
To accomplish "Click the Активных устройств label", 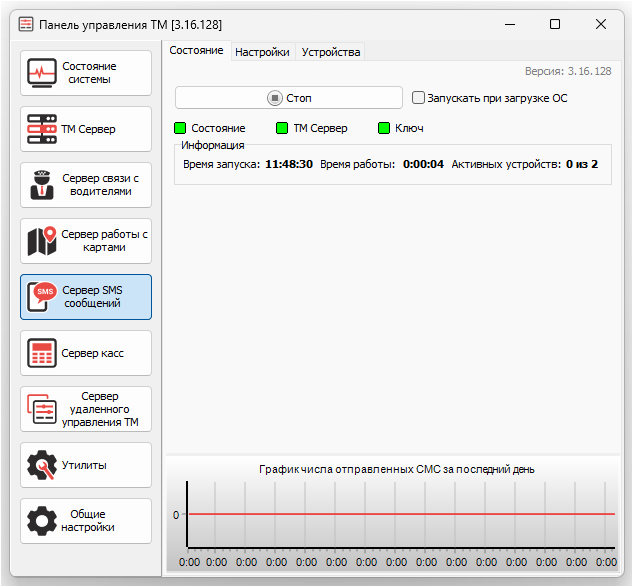I will (506, 164).
